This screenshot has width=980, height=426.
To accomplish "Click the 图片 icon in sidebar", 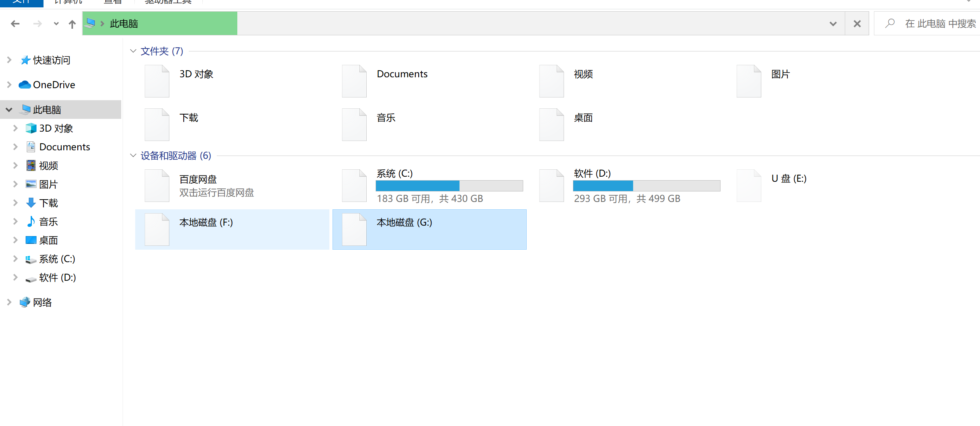I will (31, 184).
